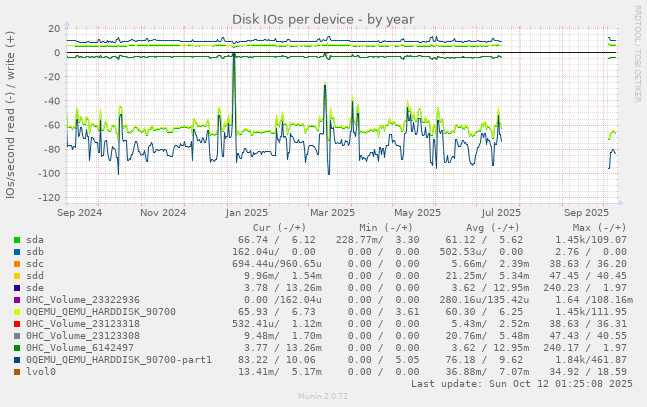Select the sdc legend color square
The image size is (647, 407).
click(17, 264)
